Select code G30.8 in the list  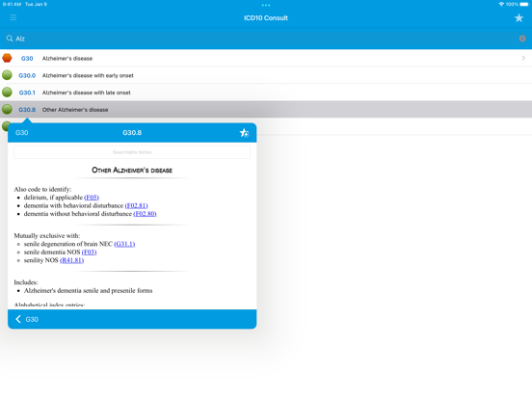tap(27, 110)
